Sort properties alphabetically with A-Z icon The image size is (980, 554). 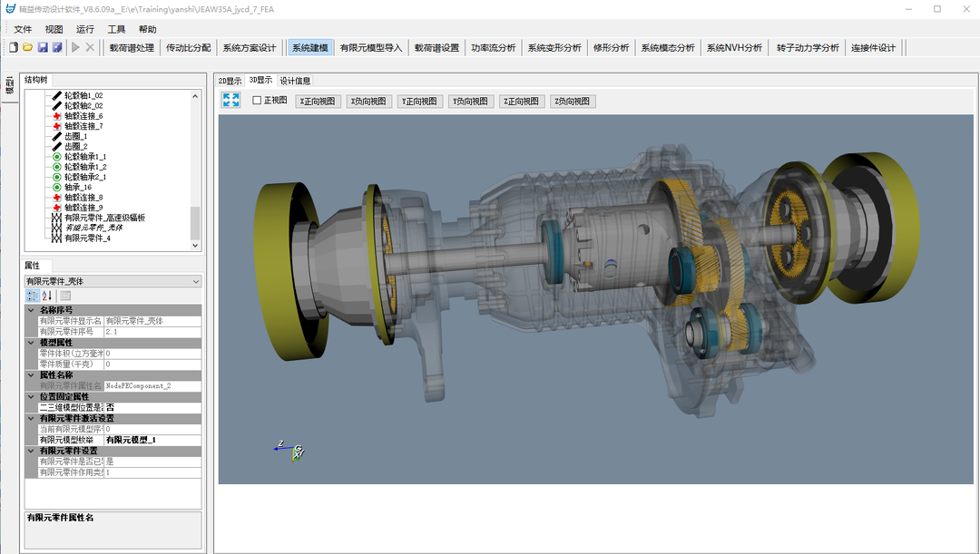click(x=48, y=296)
